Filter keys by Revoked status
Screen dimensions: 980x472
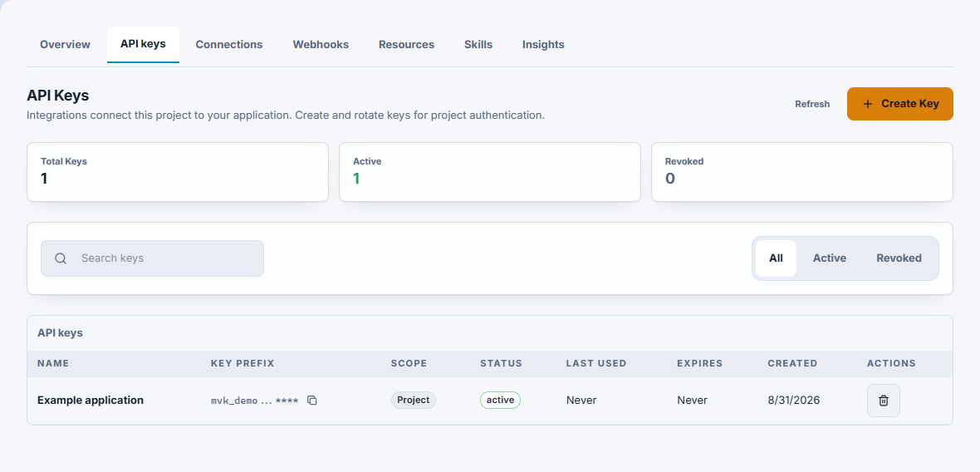tap(899, 258)
